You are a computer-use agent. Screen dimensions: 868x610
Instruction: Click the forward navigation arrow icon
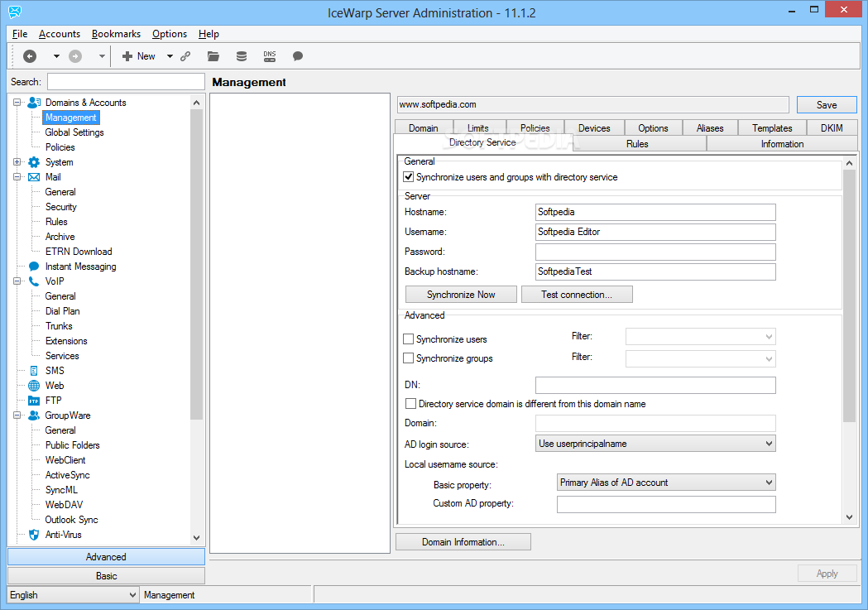[75, 56]
